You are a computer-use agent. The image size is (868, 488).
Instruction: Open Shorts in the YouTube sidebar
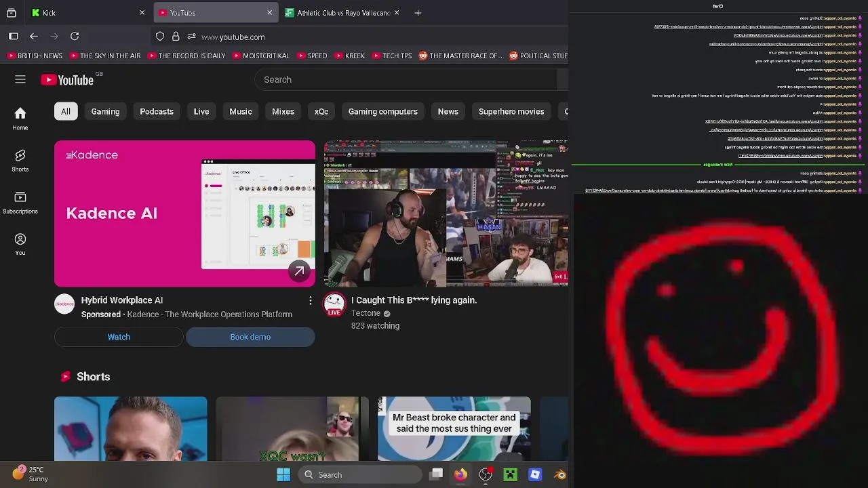point(20,161)
